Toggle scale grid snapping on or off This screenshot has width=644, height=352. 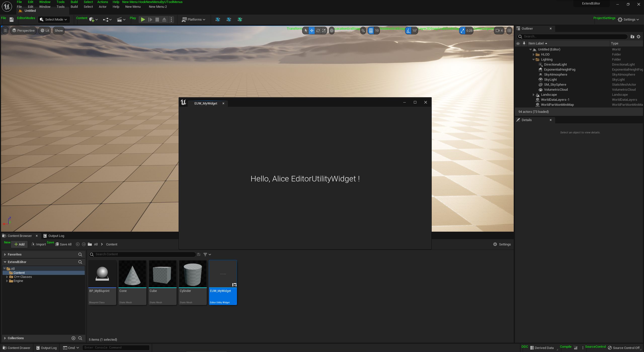[462, 31]
